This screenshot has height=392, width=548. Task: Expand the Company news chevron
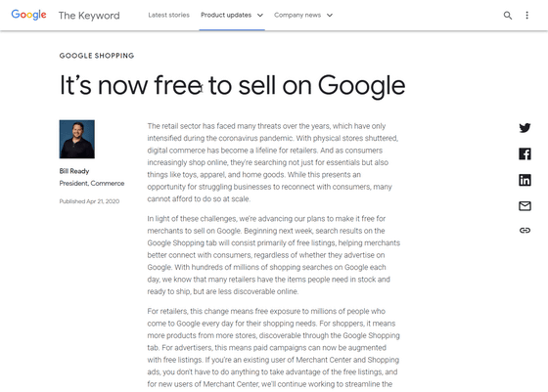coord(330,15)
